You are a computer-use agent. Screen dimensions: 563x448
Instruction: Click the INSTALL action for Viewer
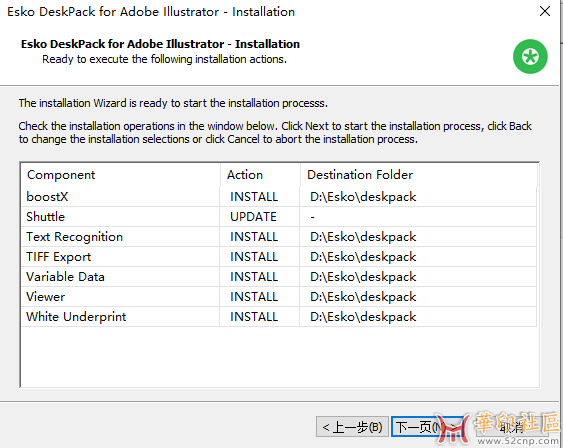coord(254,297)
